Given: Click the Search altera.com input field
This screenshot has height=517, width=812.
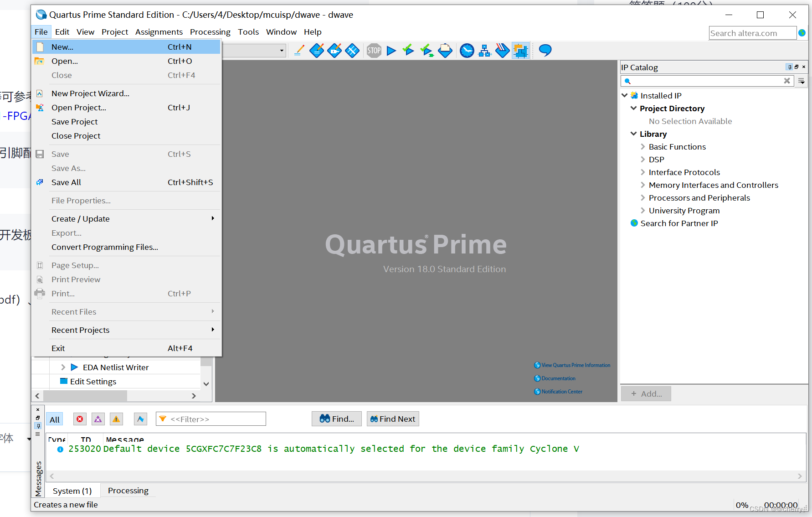Looking at the screenshot, I should (x=753, y=33).
